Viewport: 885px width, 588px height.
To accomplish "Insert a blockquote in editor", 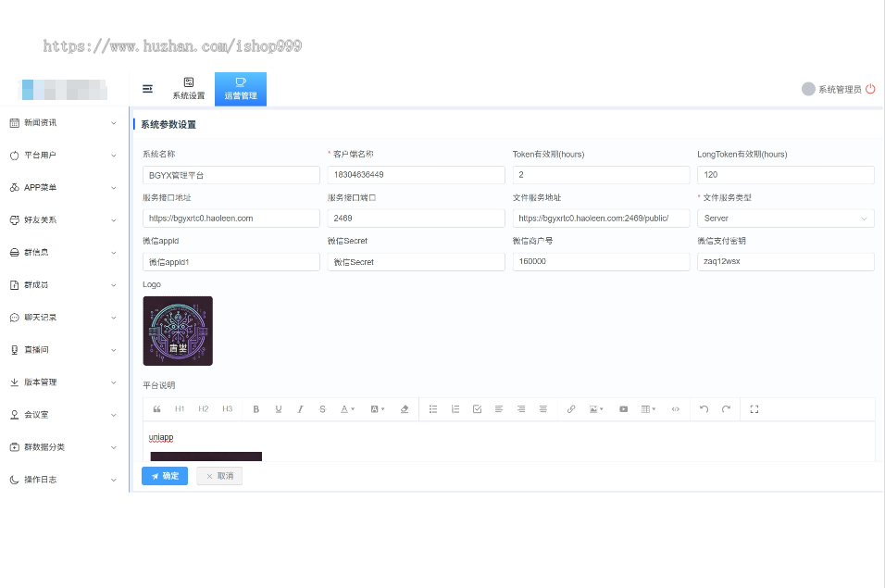I will click(x=156, y=409).
